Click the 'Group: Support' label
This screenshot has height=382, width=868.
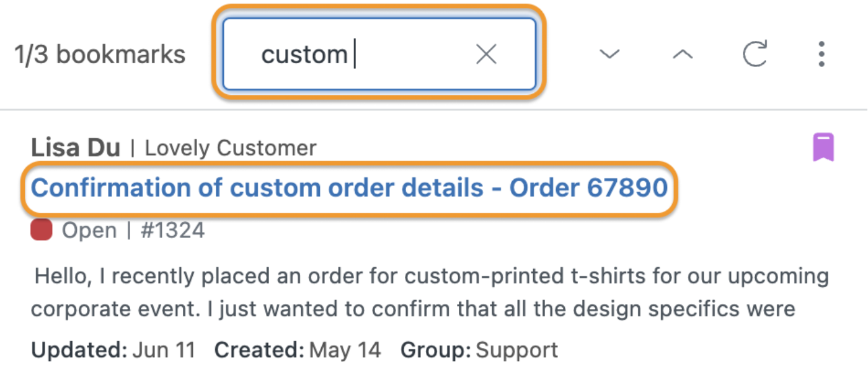pyautogui.click(x=479, y=350)
